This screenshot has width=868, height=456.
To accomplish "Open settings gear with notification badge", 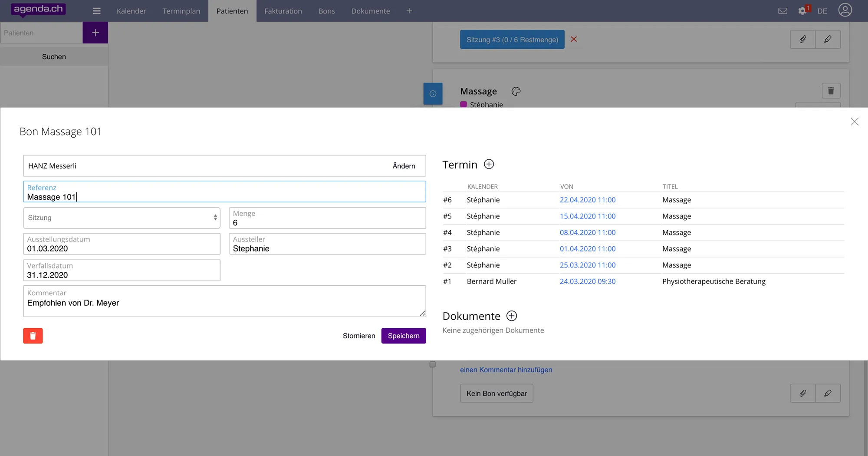I will coord(802,11).
